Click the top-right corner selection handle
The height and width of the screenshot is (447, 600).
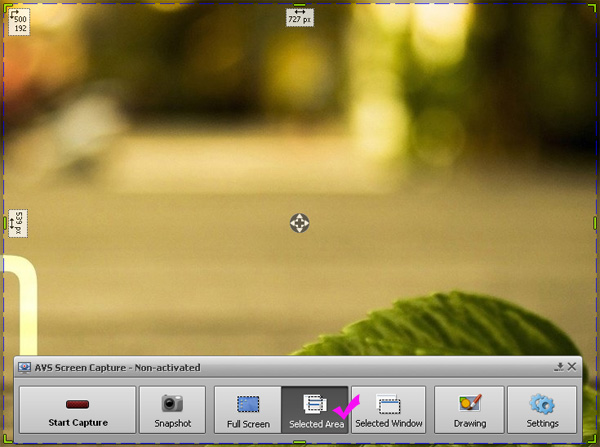click(x=592, y=7)
